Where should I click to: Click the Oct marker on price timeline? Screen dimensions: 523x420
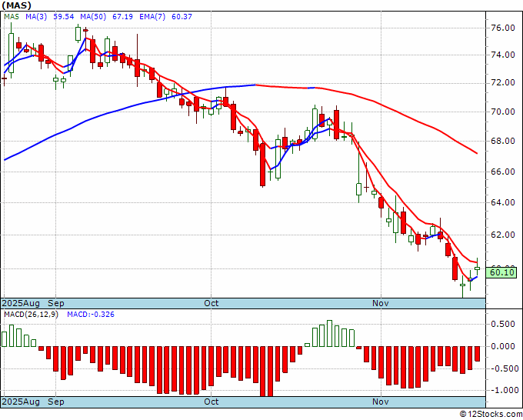point(212,303)
